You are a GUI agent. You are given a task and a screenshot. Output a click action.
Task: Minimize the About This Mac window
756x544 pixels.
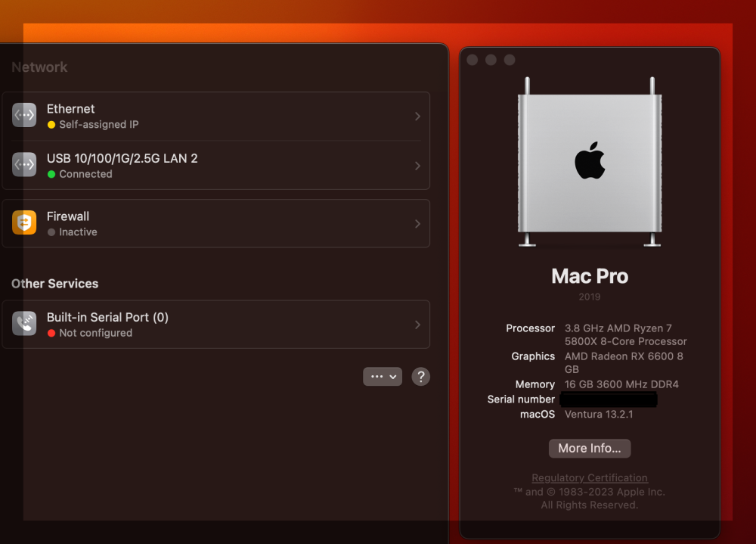pyautogui.click(x=491, y=60)
